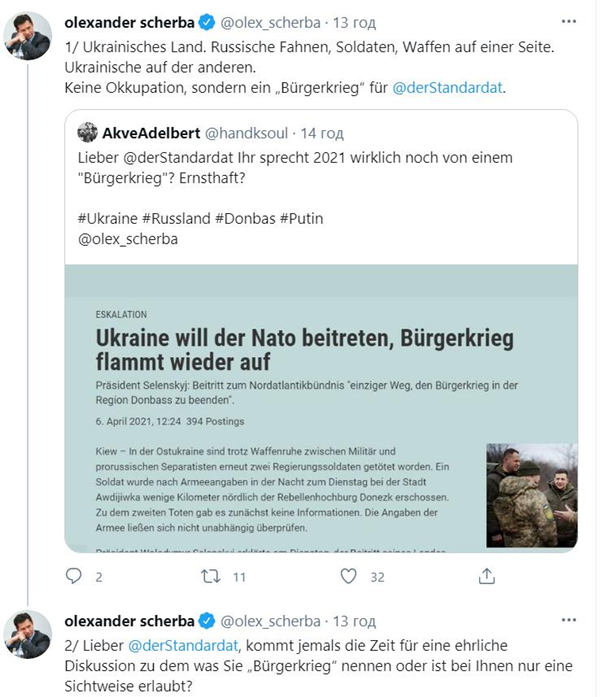Open @derStandardat mention in the first tweet
The width and height of the screenshot is (610, 697).
(x=449, y=88)
